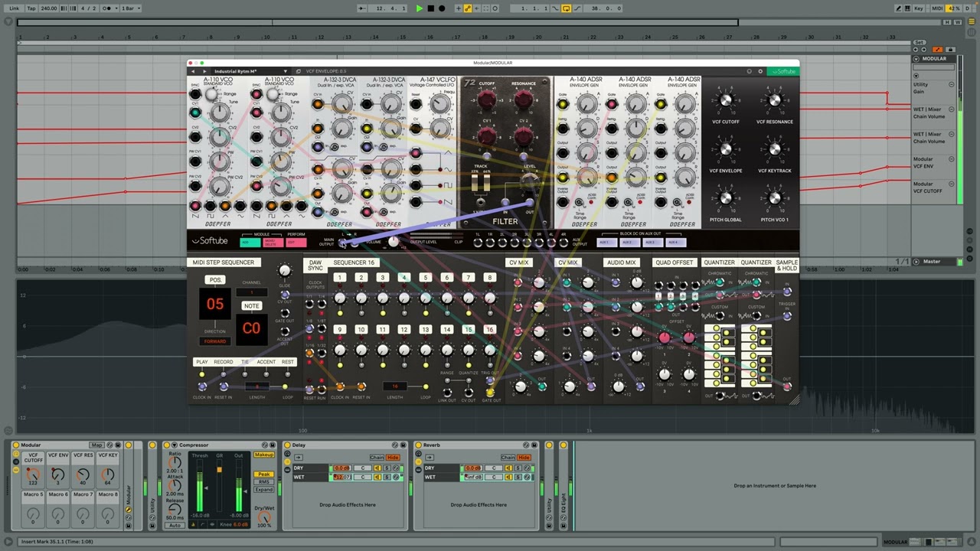This screenshot has width=980, height=551.
Task: Click the filter RESONANCE red knob
Action: [x=524, y=99]
